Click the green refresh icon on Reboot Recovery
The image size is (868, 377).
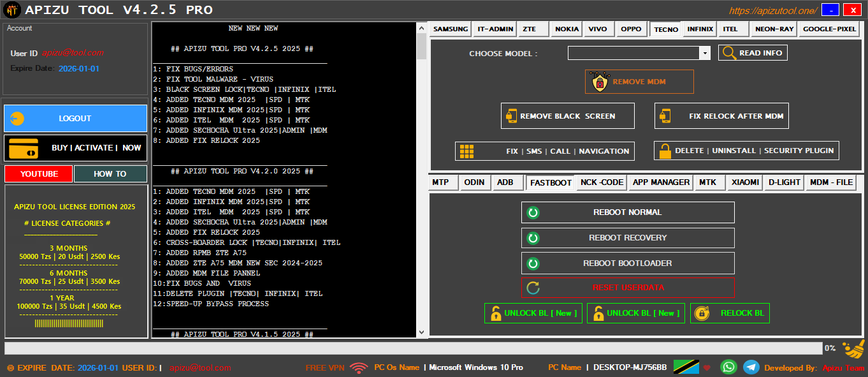click(533, 238)
